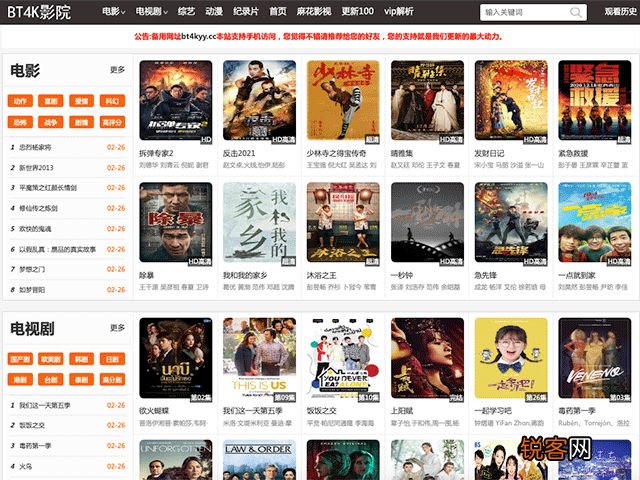Select the 高评分 movie tag

(112, 122)
